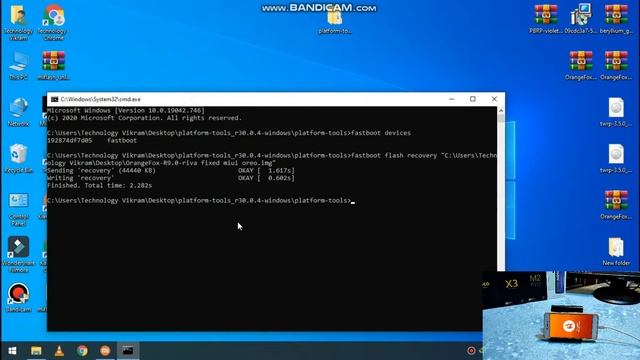Select the beryllium archive icon
640x360 pixels.
point(616,19)
